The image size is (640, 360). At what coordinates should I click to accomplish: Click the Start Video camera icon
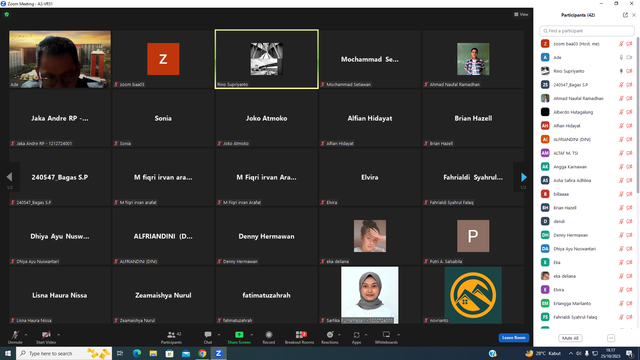coord(46,335)
